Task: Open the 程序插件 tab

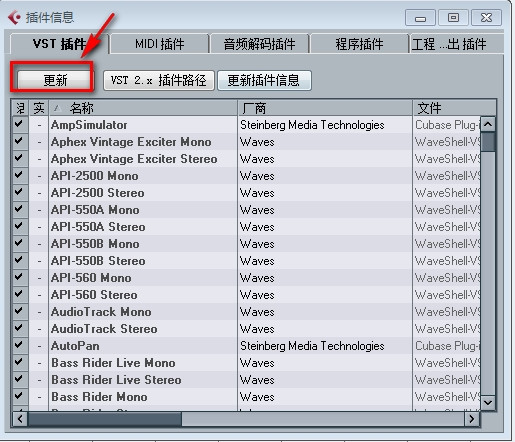Action: pos(359,44)
